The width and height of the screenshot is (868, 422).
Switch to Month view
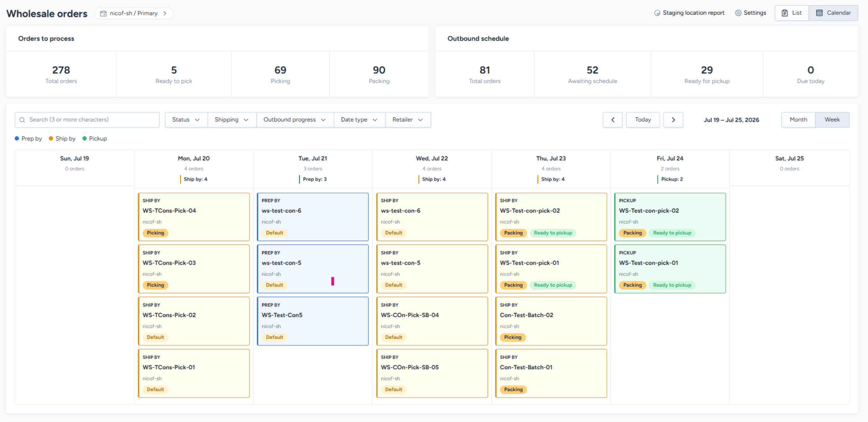(x=798, y=120)
